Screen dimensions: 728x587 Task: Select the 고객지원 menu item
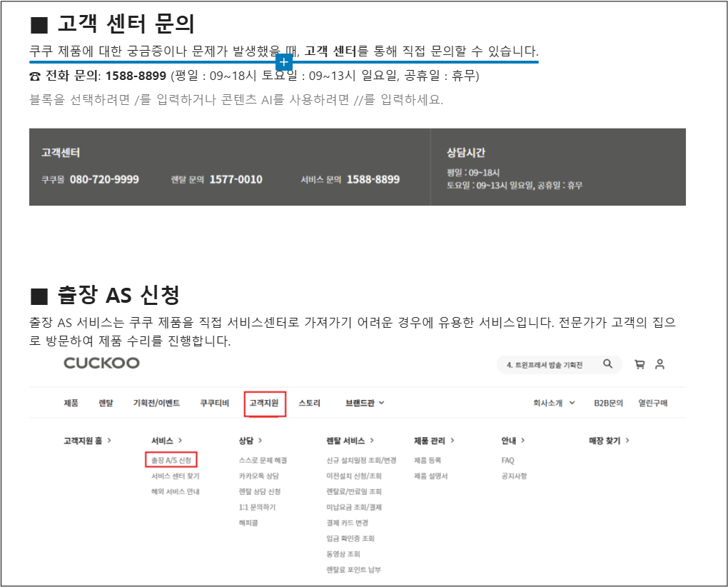(264, 403)
